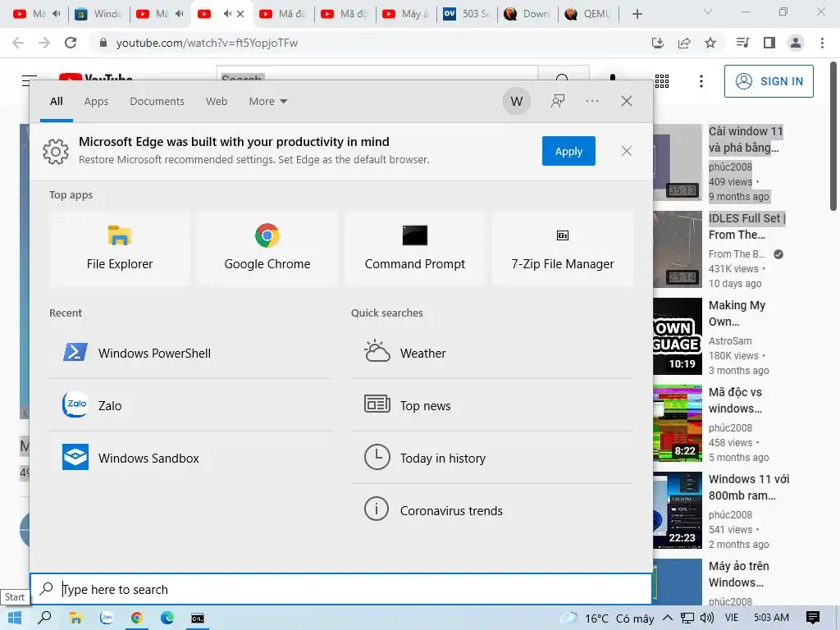Close the active YouTube tab
The width and height of the screenshot is (840, 630).
coord(240,14)
